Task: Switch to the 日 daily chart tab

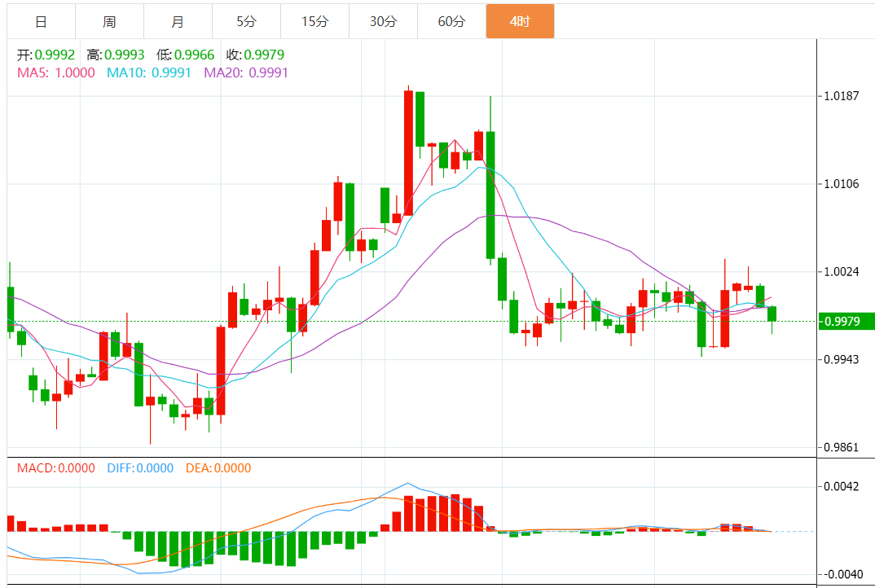Action: pos(41,21)
